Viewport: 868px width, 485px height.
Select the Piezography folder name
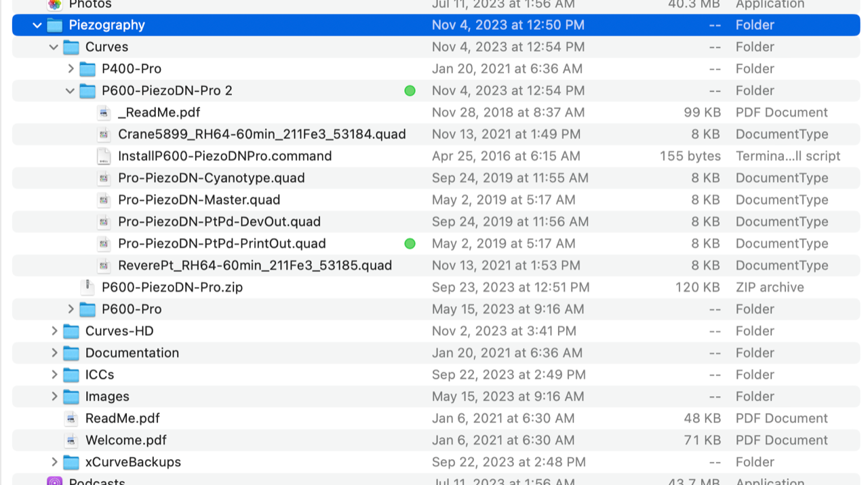(x=107, y=25)
